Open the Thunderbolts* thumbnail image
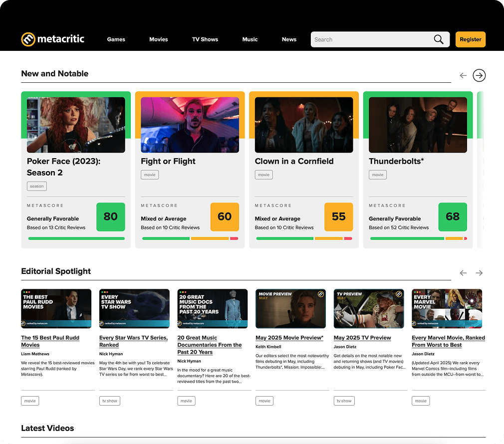The image size is (504, 444). point(418,125)
